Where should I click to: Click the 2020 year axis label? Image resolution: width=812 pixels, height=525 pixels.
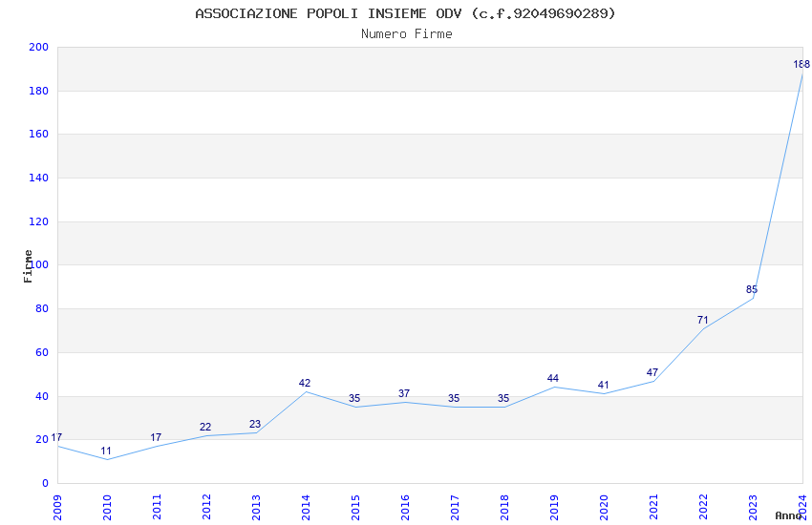[604, 507]
